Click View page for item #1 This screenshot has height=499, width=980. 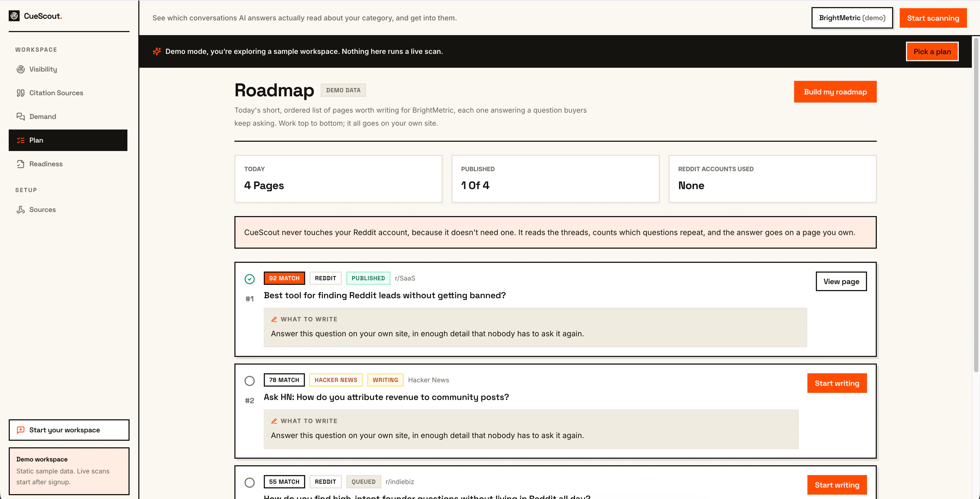pyautogui.click(x=841, y=281)
